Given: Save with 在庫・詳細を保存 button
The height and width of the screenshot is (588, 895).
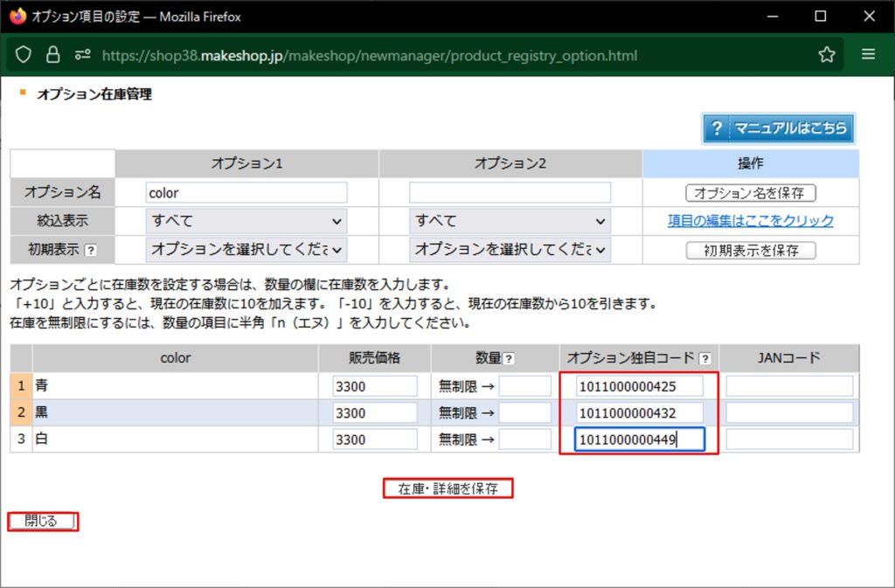Looking at the screenshot, I should point(447,489).
